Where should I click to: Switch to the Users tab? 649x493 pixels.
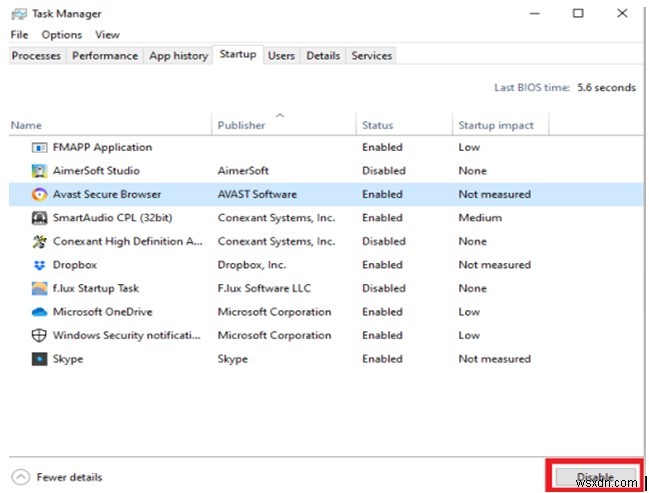[281, 55]
